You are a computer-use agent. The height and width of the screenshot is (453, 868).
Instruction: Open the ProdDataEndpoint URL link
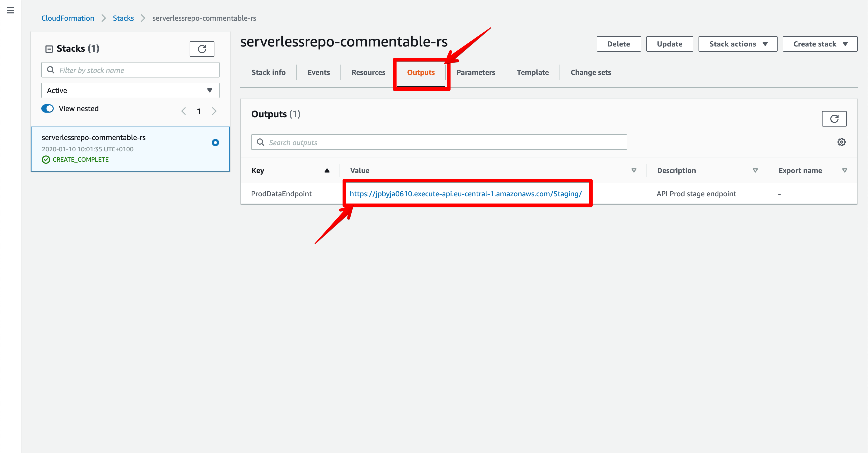tap(465, 194)
